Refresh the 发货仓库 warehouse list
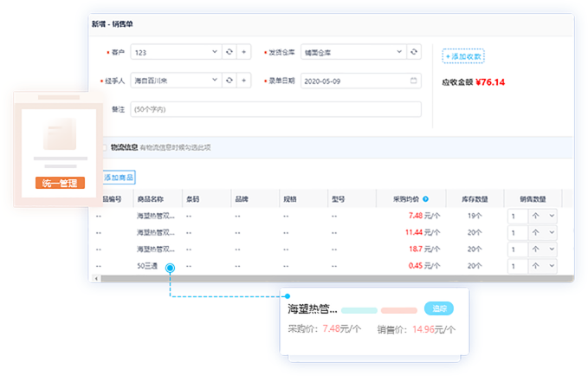588x376 pixels. point(414,52)
